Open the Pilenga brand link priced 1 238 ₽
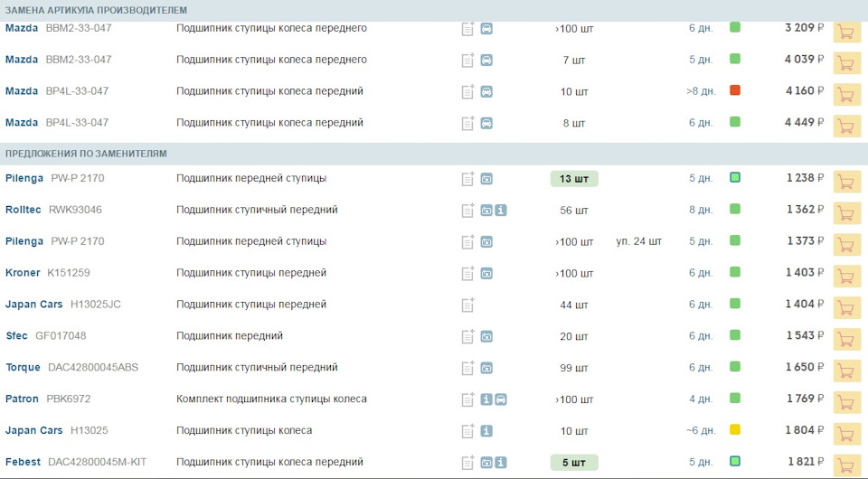The width and height of the screenshot is (868, 479). (x=24, y=179)
